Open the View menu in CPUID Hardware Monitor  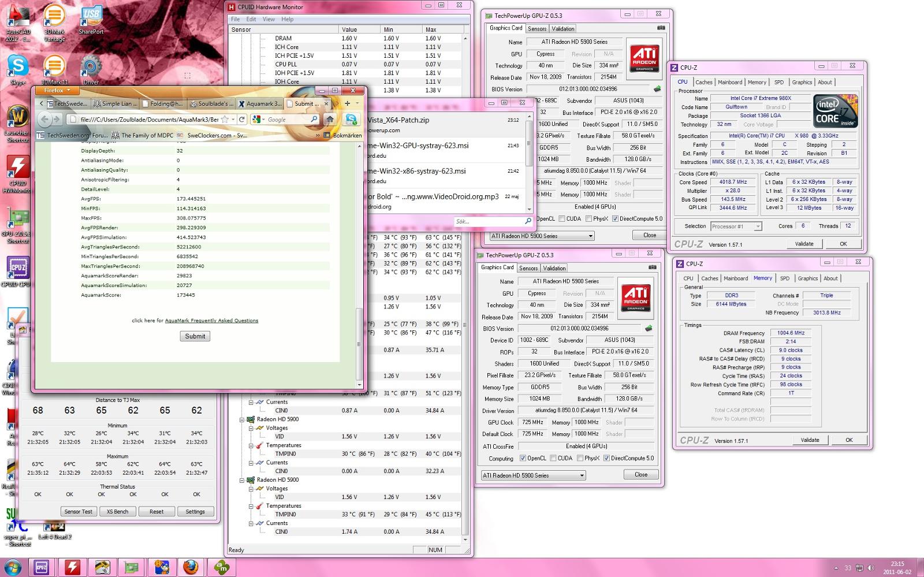[x=269, y=19]
